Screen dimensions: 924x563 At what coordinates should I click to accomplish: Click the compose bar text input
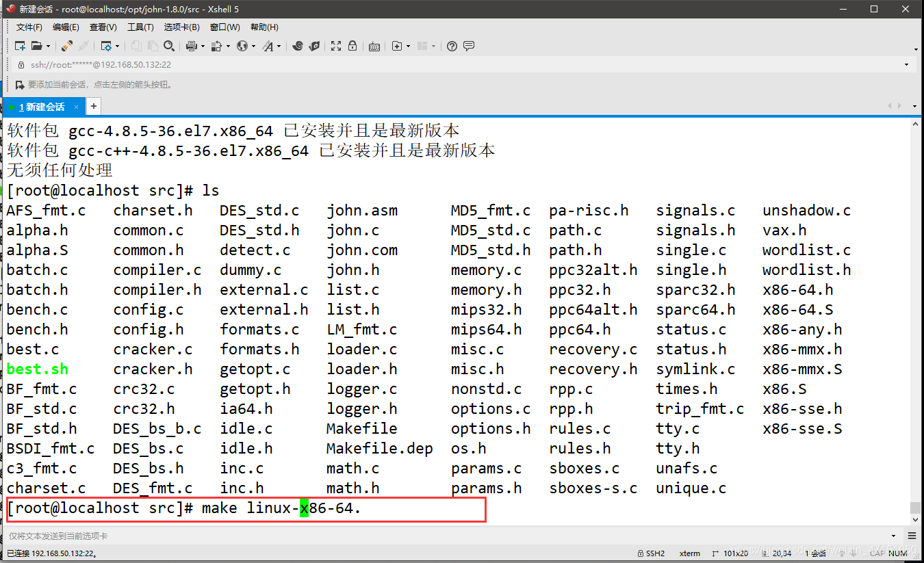point(445,536)
